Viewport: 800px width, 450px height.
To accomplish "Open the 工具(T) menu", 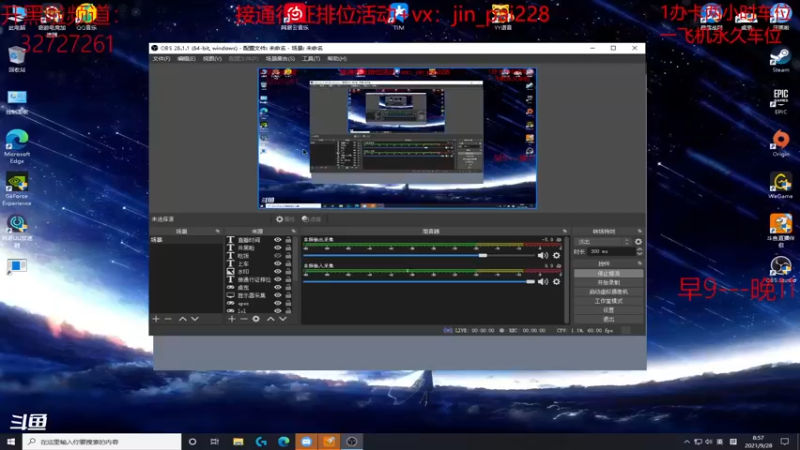I will (x=311, y=59).
